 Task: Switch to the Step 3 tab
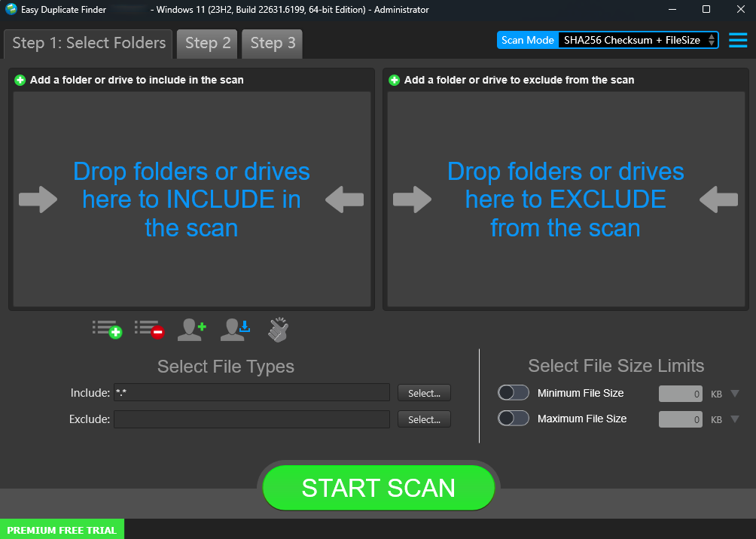(x=273, y=44)
